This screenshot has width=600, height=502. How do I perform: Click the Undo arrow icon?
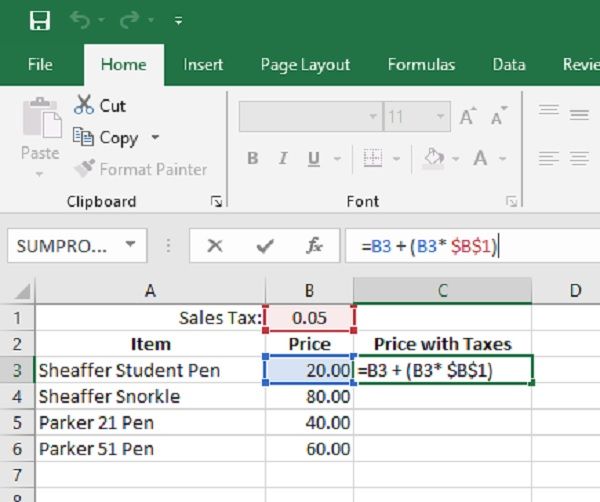[80, 20]
